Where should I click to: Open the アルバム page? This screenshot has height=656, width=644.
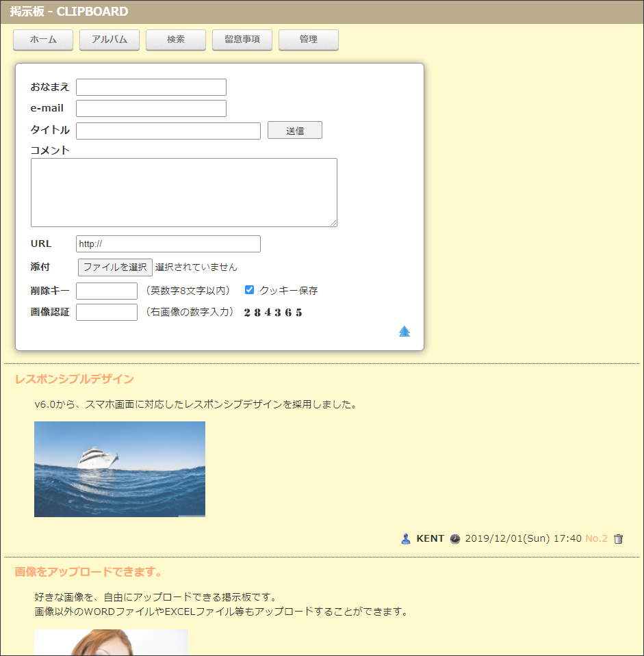(x=110, y=40)
